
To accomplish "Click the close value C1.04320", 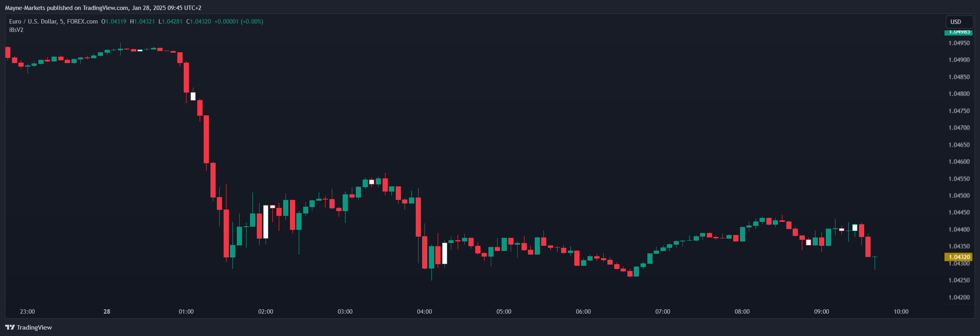I will 198,22.
